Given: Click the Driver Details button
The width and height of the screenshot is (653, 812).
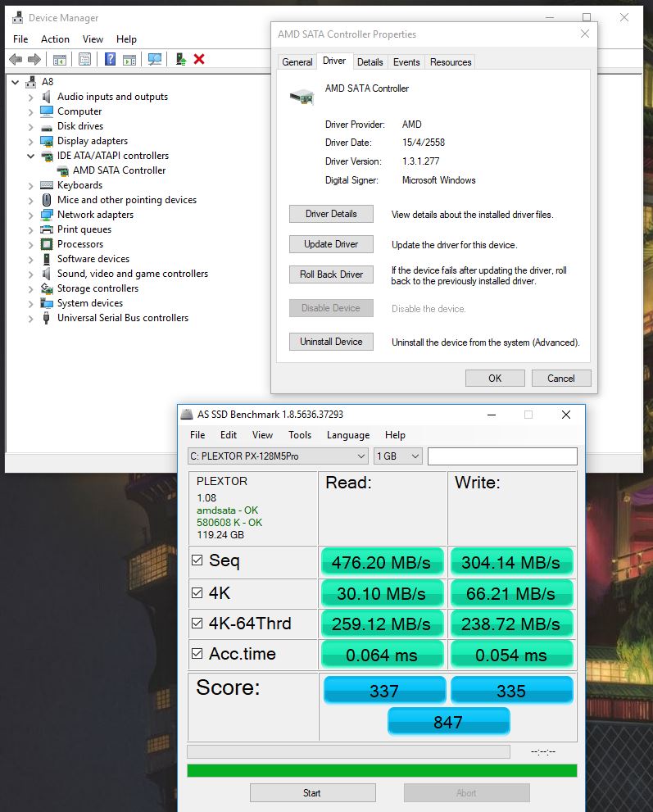Looking at the screenshot, I should click(332, 214).
